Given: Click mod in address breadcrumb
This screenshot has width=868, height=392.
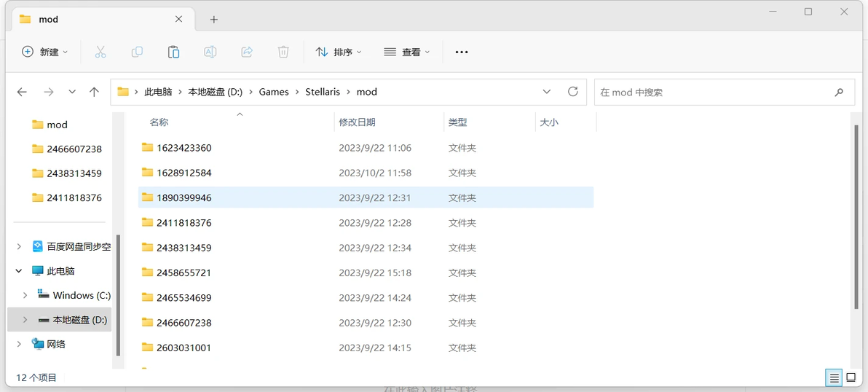Looking at the screenshot, I should tap(366, 92).
